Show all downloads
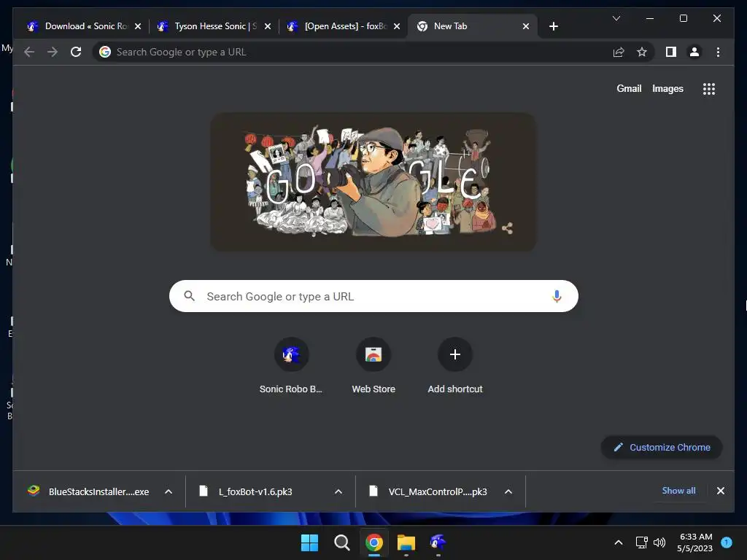747x560 pixels. click(678, 491)
